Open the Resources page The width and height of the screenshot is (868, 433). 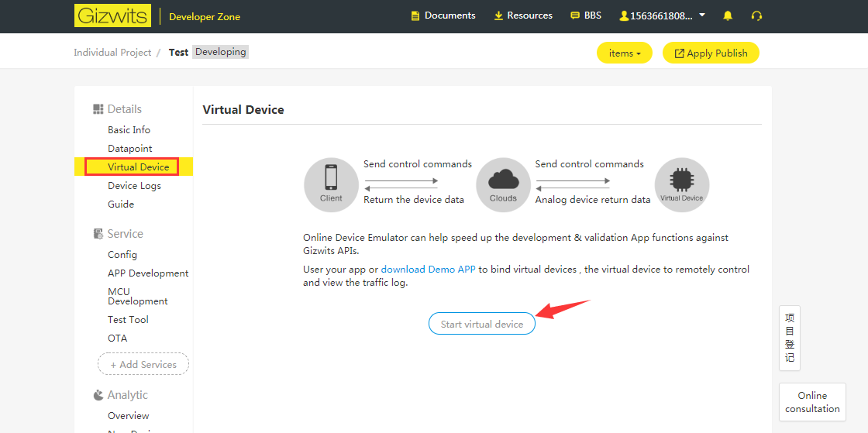pos(530,15)
